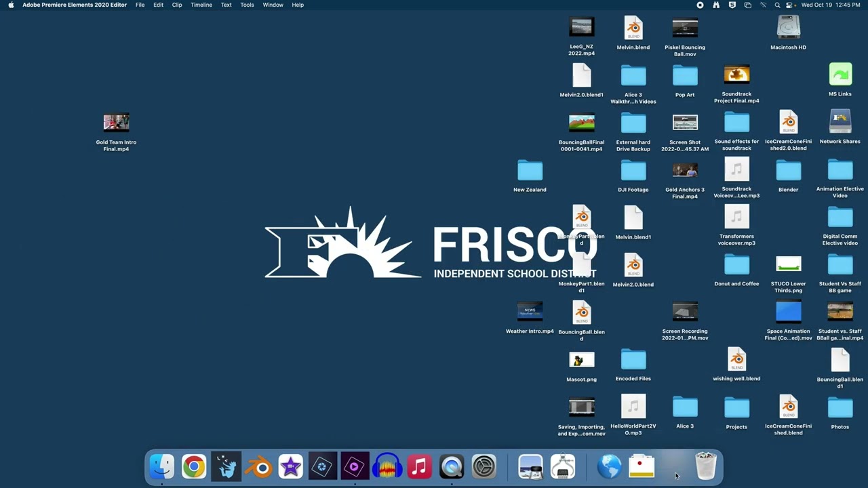Launch Google Chrome from the Dock

click(x=194, y=466)
